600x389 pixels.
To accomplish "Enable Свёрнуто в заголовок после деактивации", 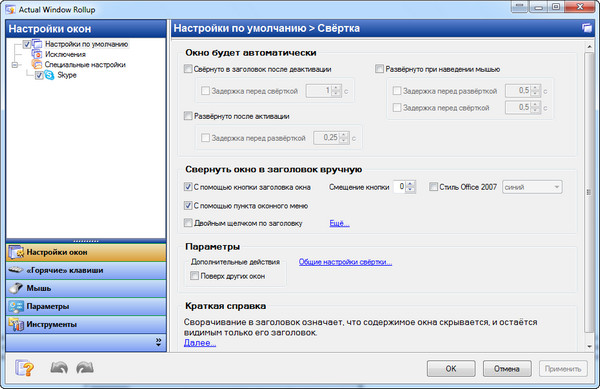I will click(x=188, y=69).
